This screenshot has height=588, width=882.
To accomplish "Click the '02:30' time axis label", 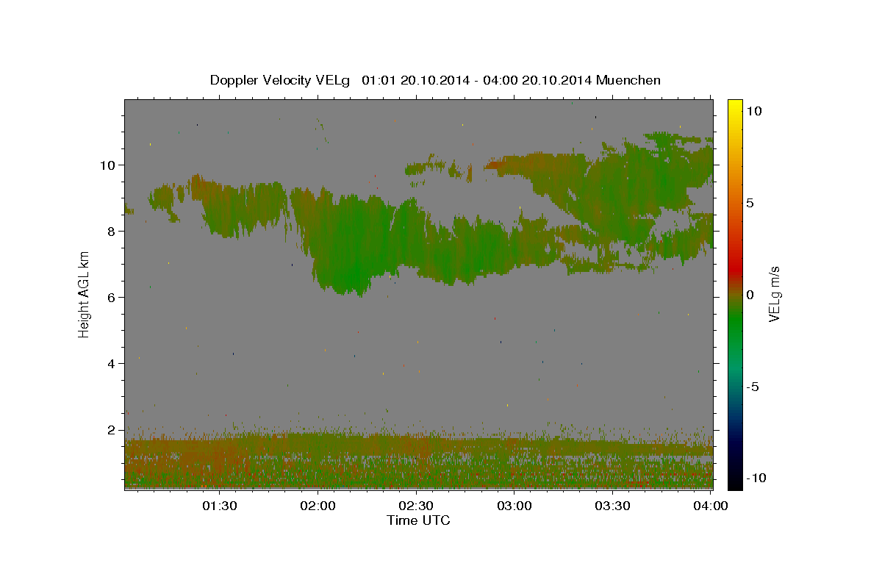I will [416, 506].
